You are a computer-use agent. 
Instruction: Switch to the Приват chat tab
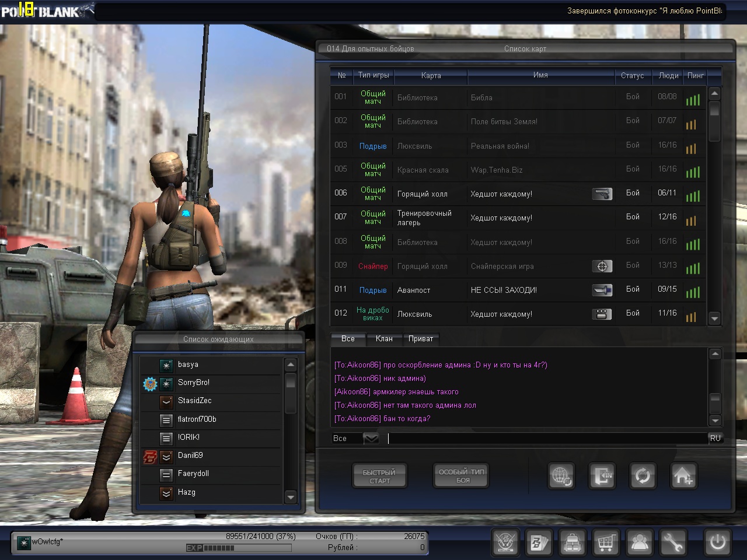click(421, 338)
